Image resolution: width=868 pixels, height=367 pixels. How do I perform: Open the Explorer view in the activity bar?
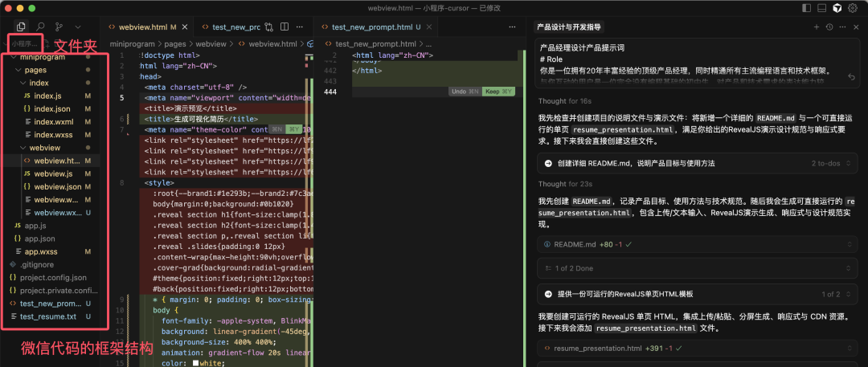[x=21, y=27]
